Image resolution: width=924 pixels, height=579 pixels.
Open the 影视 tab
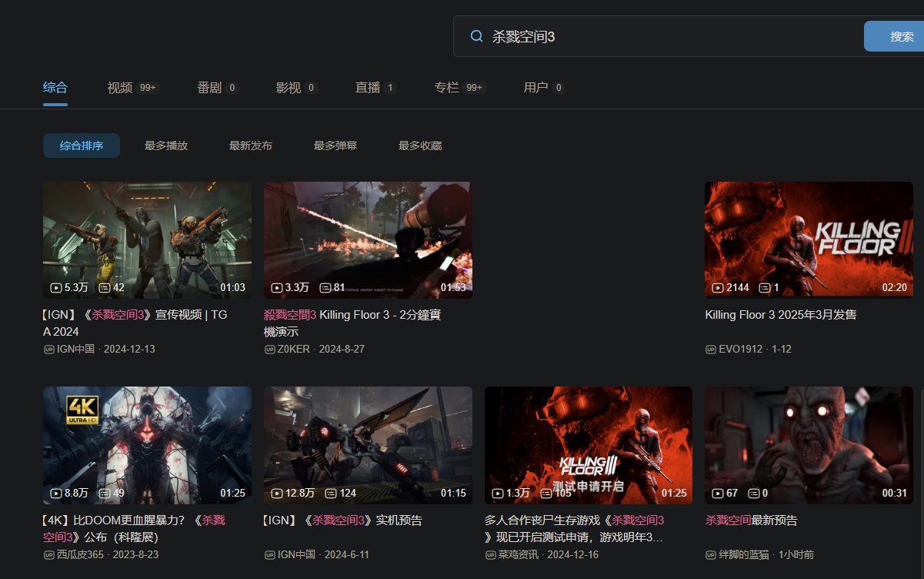(x=289, y=88)
